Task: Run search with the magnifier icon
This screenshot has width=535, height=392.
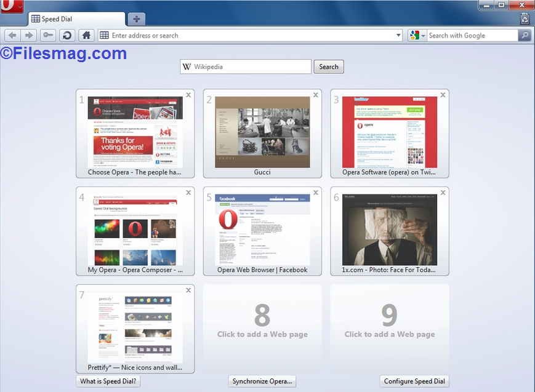Action: (525, 35)
